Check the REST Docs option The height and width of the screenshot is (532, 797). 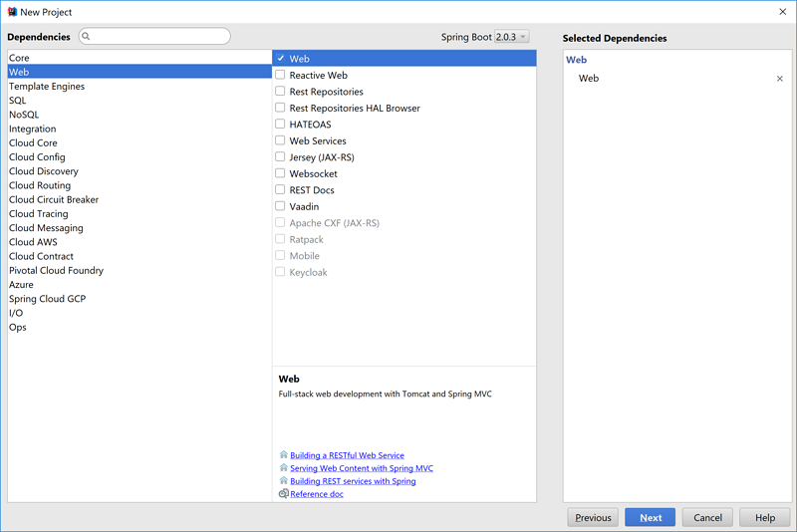click(x=280, y=189)
